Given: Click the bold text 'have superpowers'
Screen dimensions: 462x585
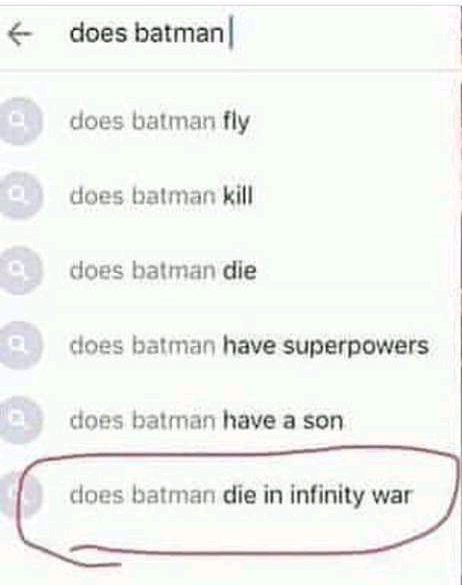Looking at the screenshot, I should click(326, 346).
